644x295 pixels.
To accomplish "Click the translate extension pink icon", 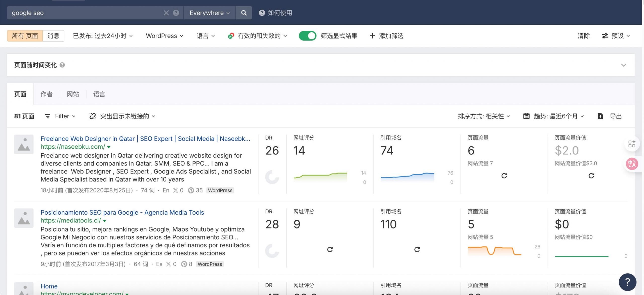I will (632, 164).
